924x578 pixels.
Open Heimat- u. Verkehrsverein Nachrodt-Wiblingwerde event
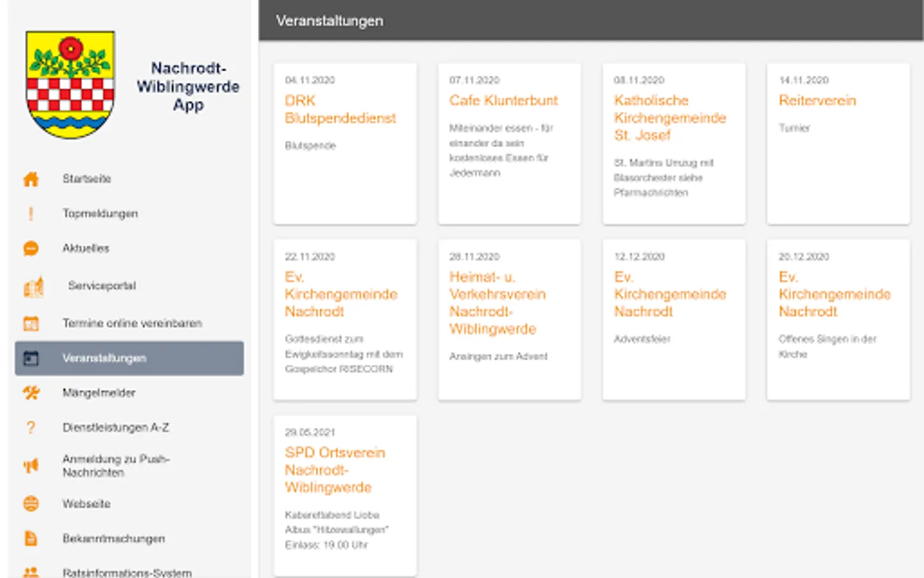tap(497, 303)
